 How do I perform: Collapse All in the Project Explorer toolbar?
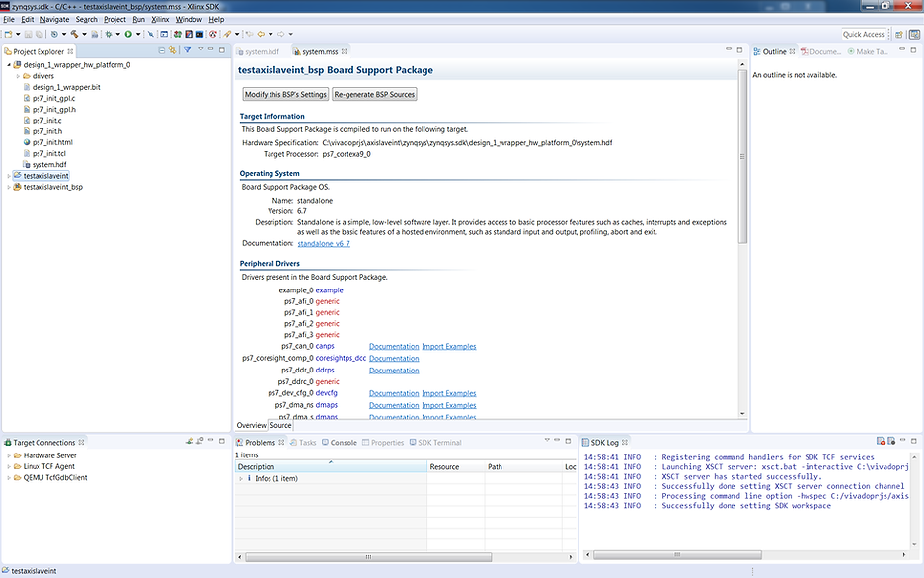click(x=161, y=51)
